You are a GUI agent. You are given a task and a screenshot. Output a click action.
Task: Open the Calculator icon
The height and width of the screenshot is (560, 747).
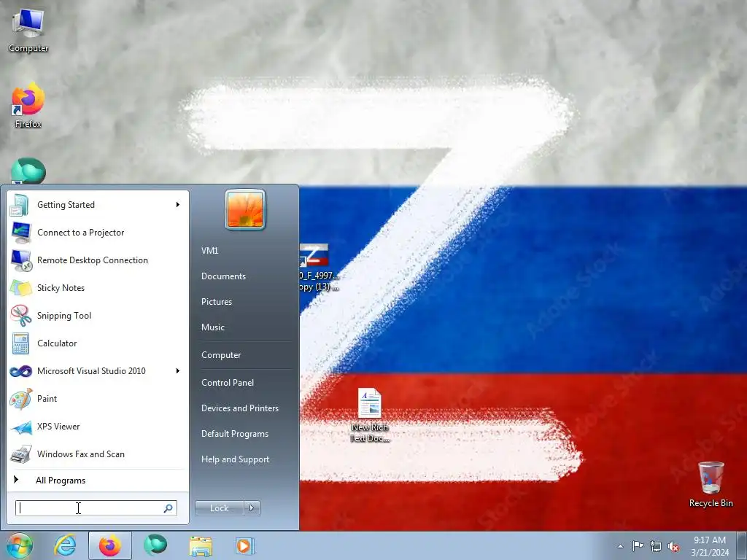pyautogui.click(x=20, y=343)
